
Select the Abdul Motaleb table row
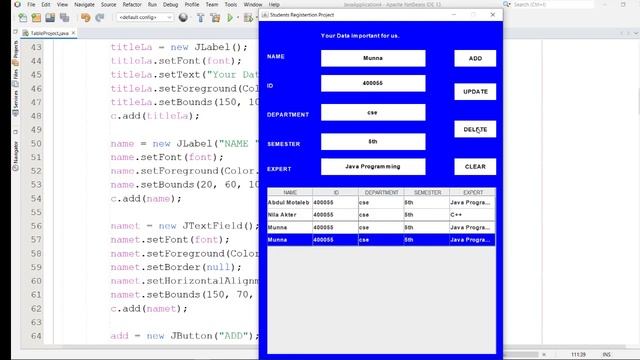pos(381,202)
